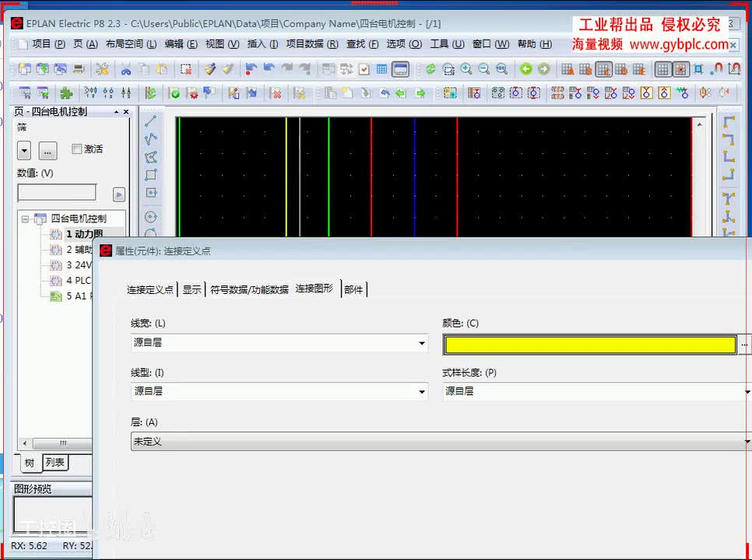The width and height of the screenshot is (752, 560).
Task: Switch to the 显示 tab
Action: click(x=192, y=290)
